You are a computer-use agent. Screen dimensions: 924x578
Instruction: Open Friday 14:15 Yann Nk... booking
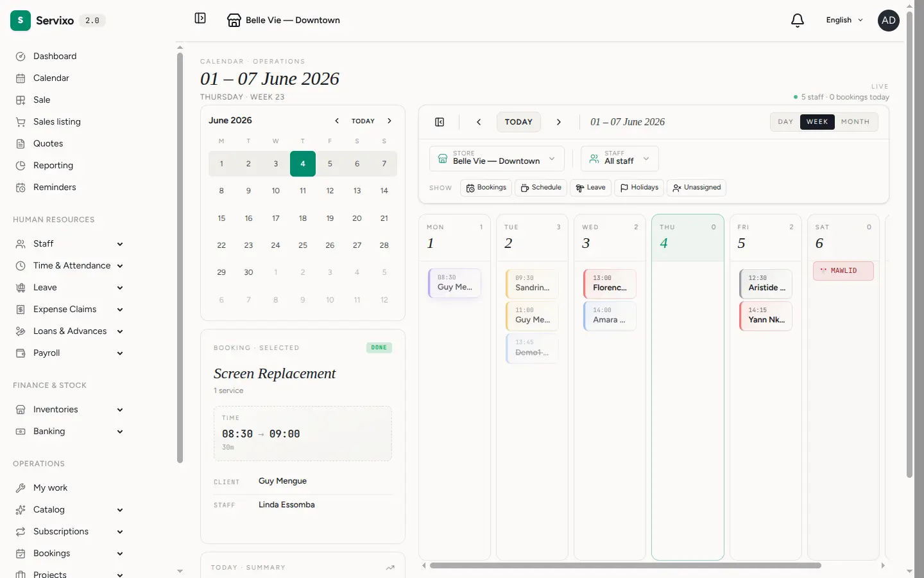point(766,315)
